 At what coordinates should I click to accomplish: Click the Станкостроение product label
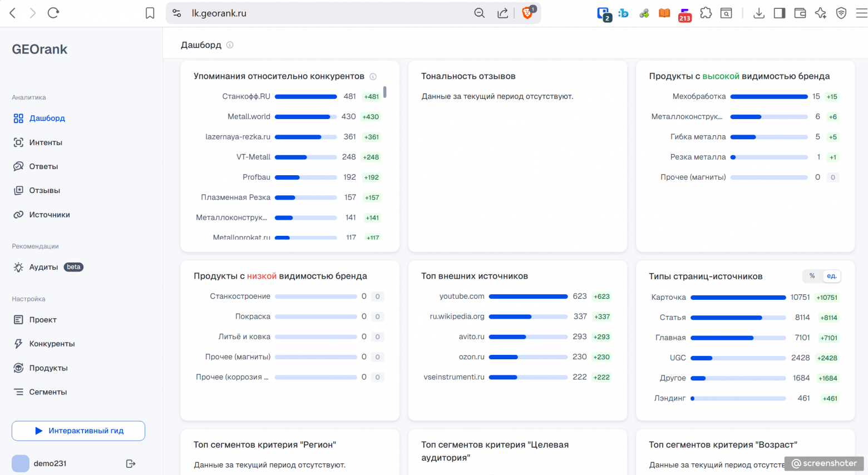[240, 296]
